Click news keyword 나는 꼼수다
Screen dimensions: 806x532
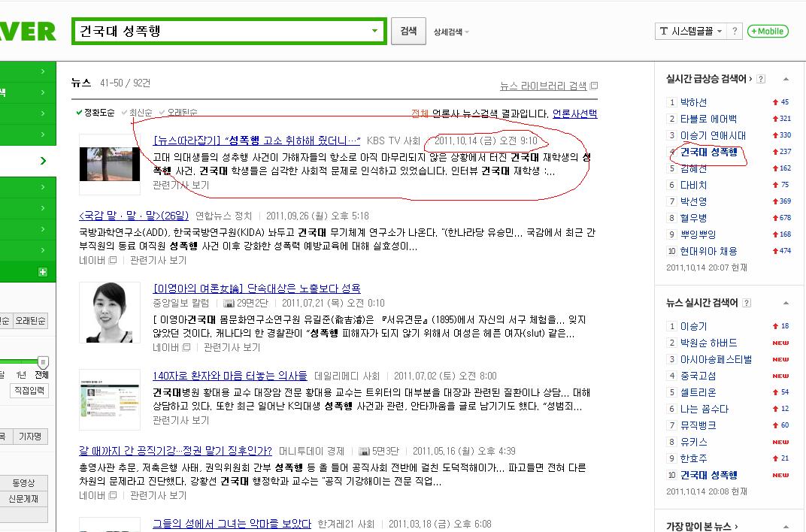click(x=704, y=409)
